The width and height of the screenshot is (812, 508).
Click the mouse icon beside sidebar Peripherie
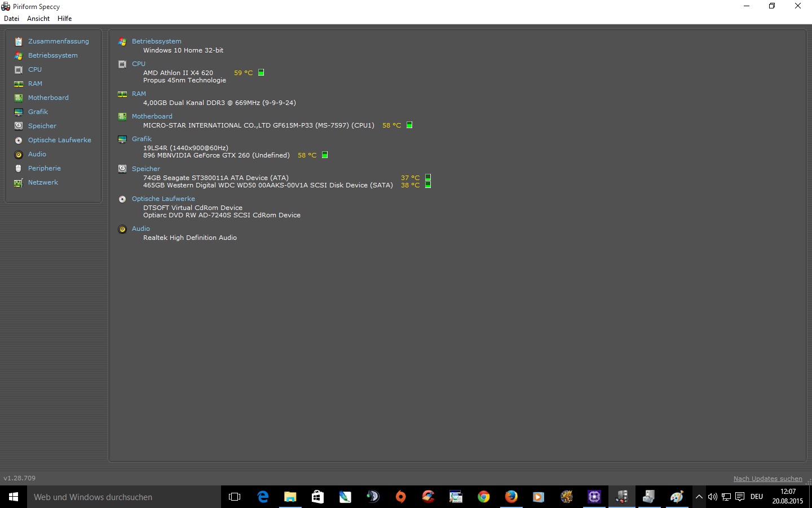pyautogui.click(x=19, y=168)
